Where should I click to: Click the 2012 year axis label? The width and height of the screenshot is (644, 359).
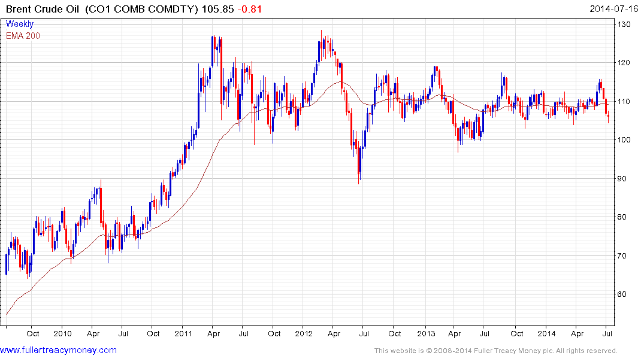point(304,333)
